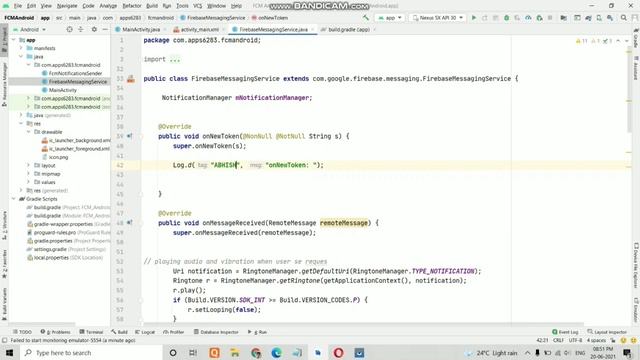This screenshot has width=640, height=360.
Task: Collapse the drawable folder
Action: 29,132
